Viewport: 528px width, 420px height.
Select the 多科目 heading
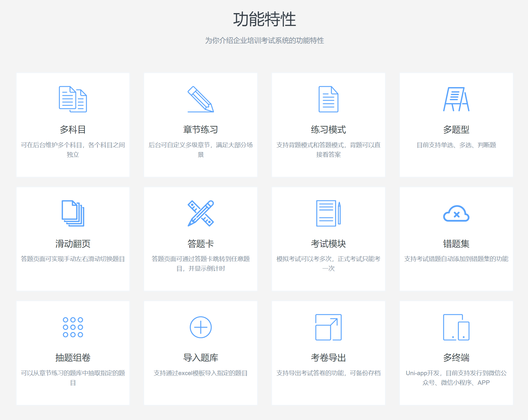tap(73, 129)
